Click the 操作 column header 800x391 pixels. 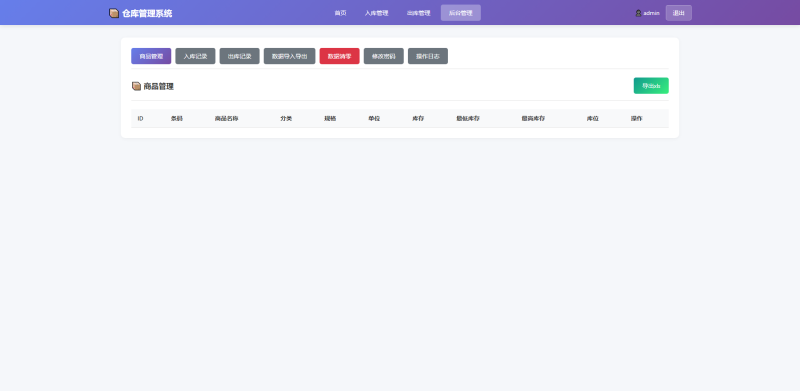(636, 118)
